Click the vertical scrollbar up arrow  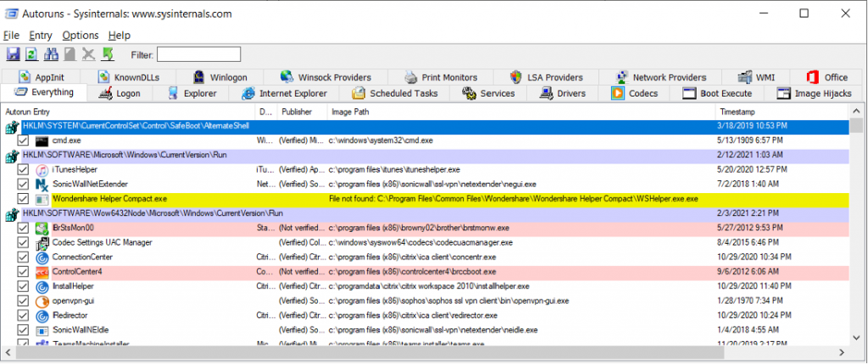click(x=858, y=110)
